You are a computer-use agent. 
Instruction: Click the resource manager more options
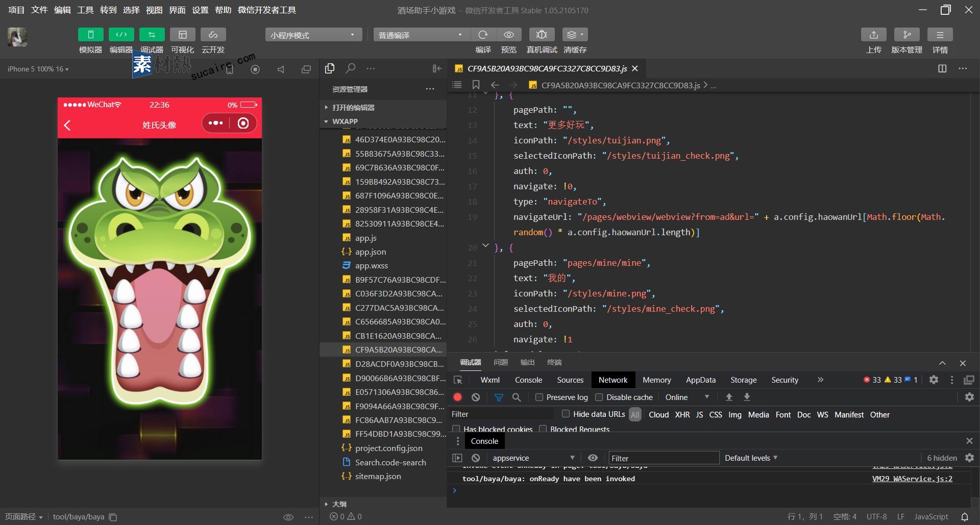[430, 89]
